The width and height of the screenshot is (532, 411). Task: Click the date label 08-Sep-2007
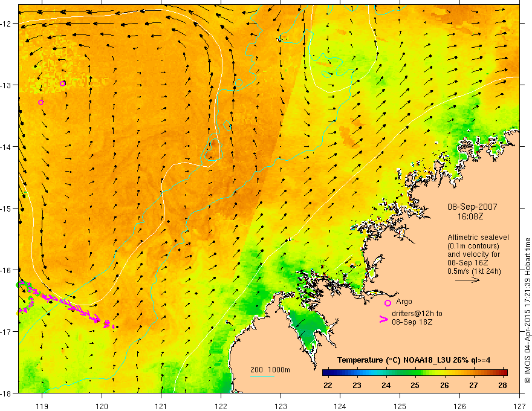tap(472, 207)
